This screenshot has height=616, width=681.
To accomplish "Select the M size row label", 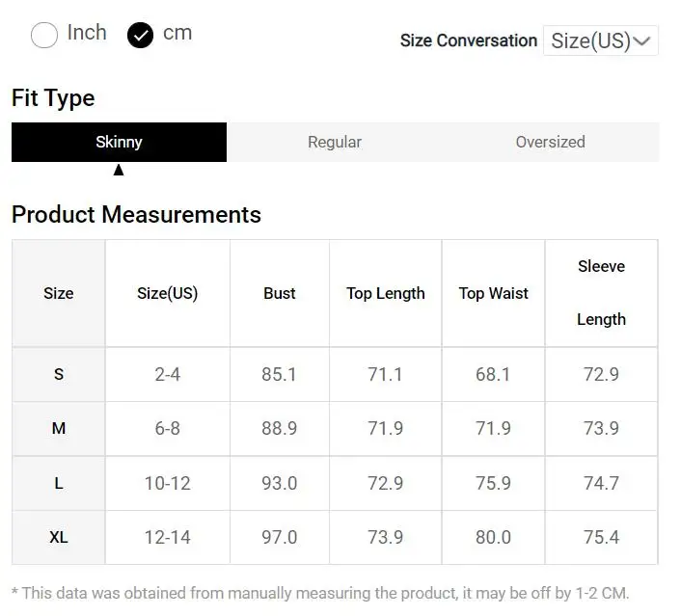I will pyautogui.click(x=59, y=428).
